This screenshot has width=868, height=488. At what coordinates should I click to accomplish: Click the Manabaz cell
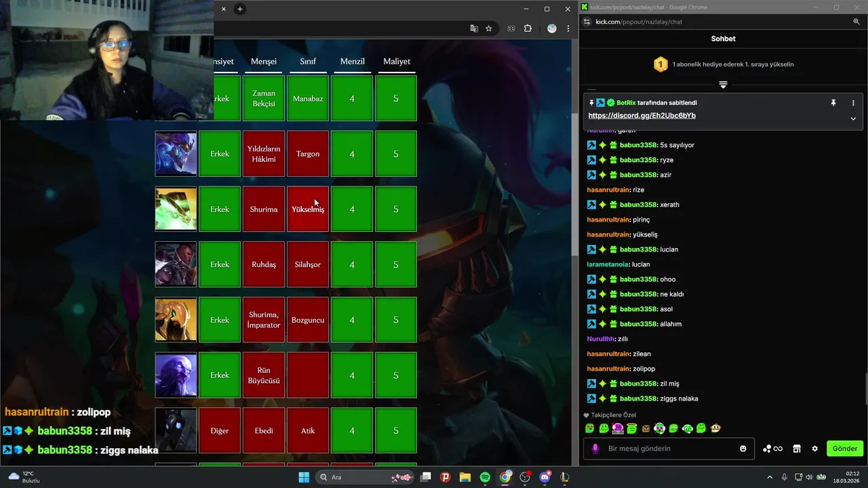click(308, 98)
